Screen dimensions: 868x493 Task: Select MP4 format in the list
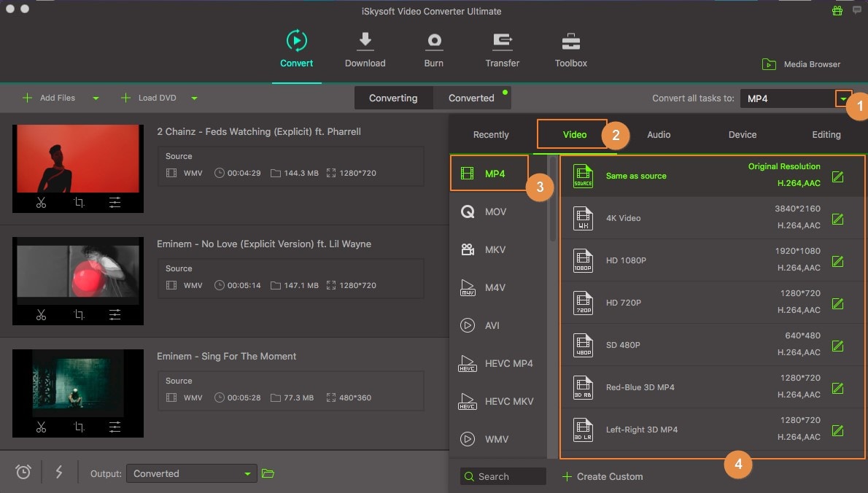coord(489,174)
